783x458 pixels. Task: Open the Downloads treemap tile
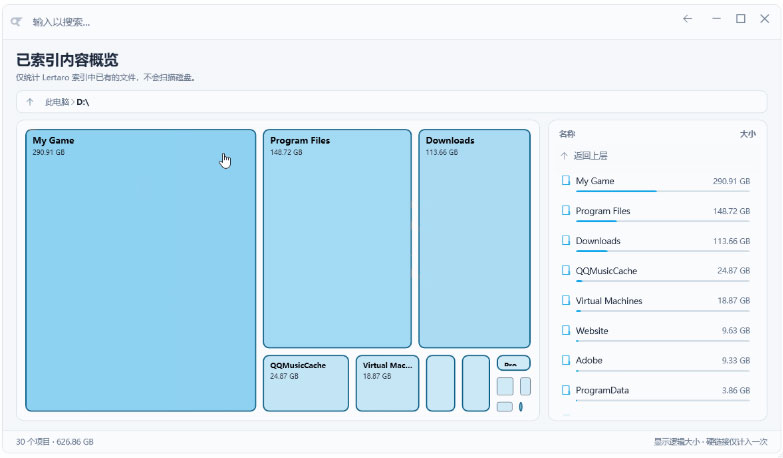click(474, 238)
